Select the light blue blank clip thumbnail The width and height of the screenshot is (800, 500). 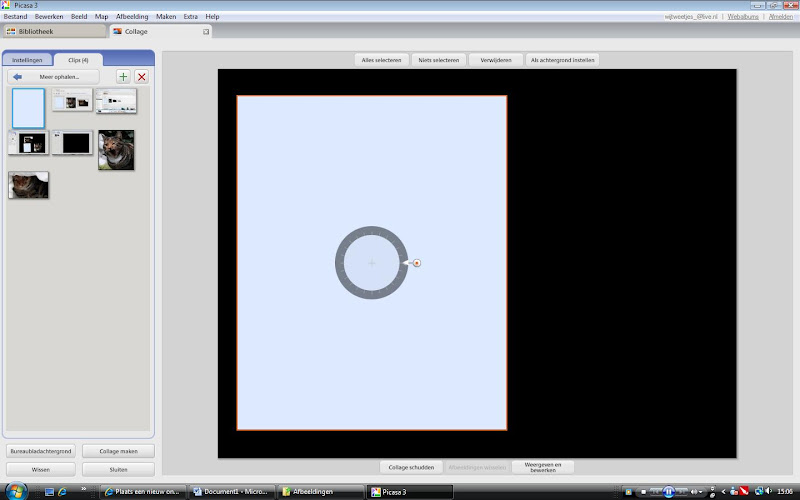[x=29, y=108]
